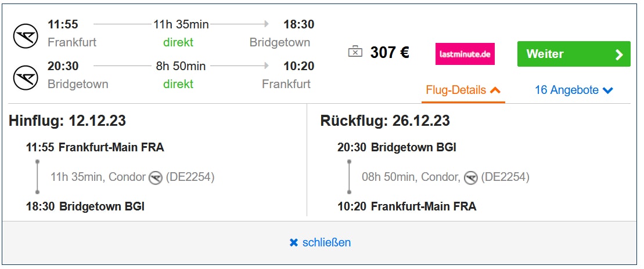
Task: Click the 307 € price
Action: [390, 53]
